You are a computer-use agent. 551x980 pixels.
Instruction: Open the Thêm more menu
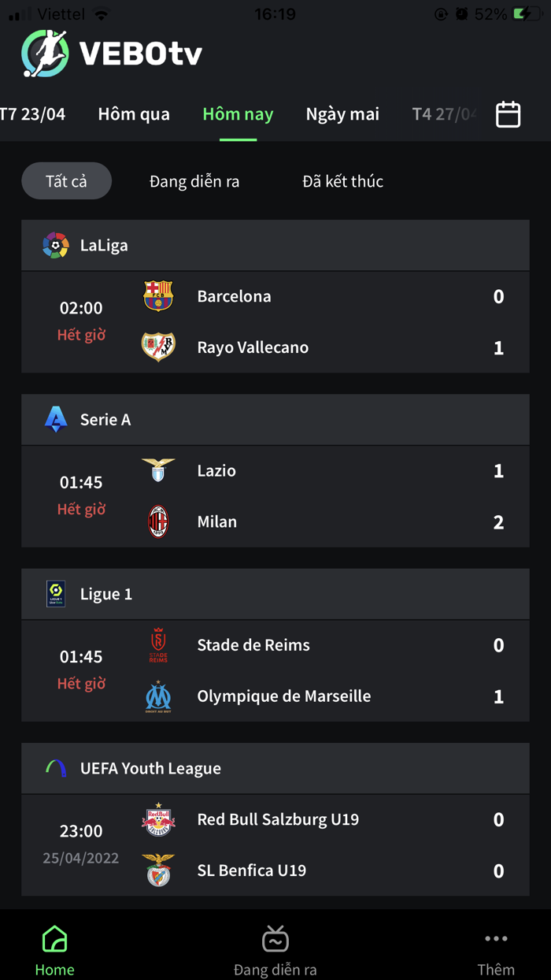pos(496,939)
